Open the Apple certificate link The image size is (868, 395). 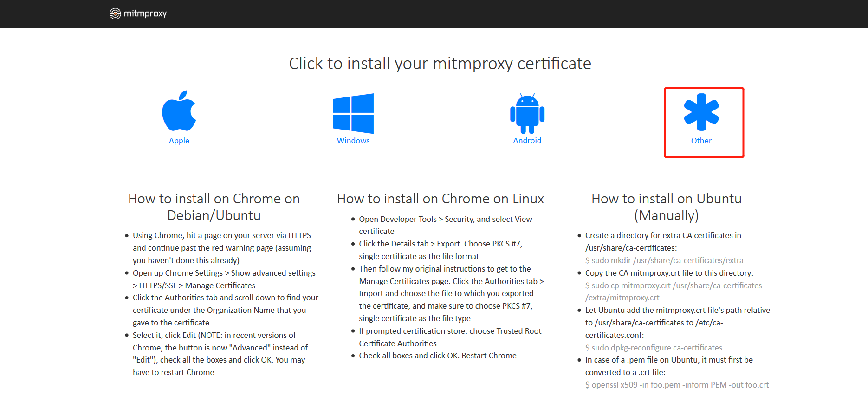pyautogui.click(x=179, y=141)
